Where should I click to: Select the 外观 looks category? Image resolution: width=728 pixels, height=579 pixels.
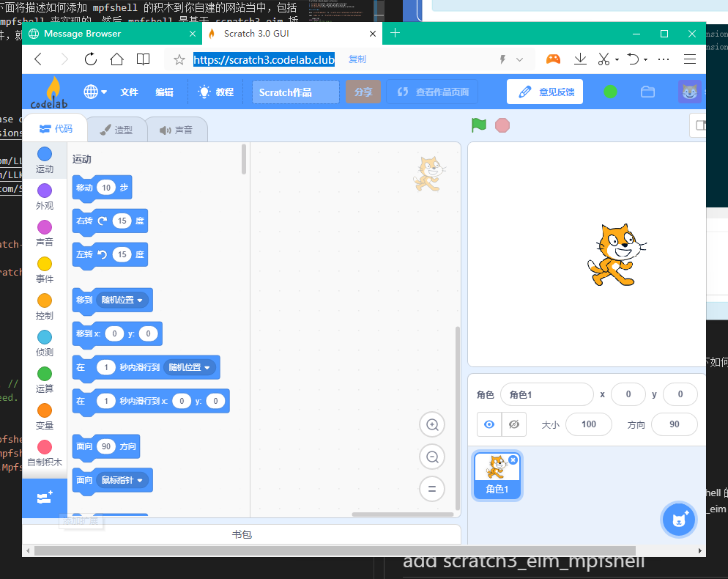click(45, 197)
